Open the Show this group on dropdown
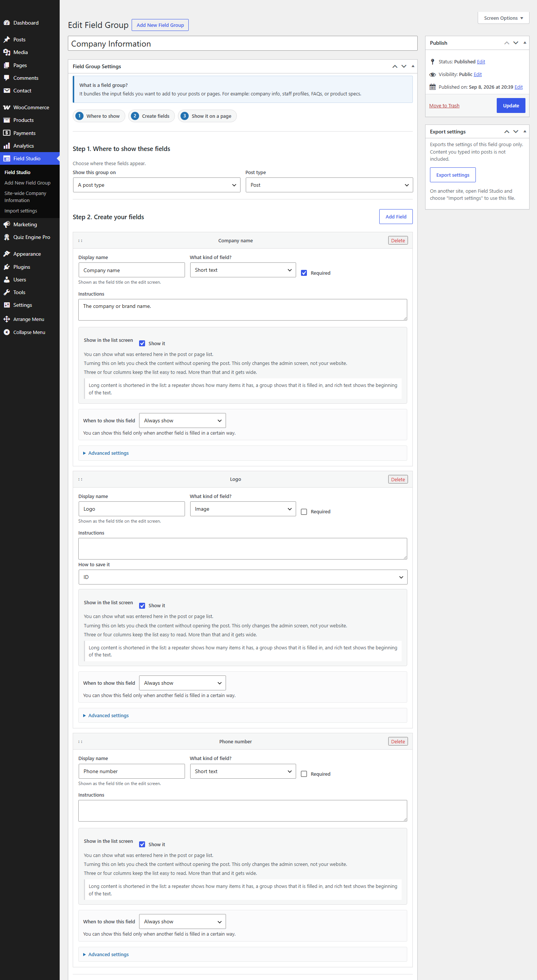This screenshot has height=980, width=537. [156, 185]
